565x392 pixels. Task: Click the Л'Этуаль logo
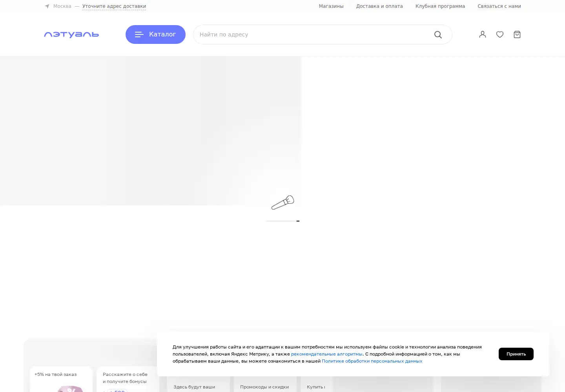tap(71, 34)
